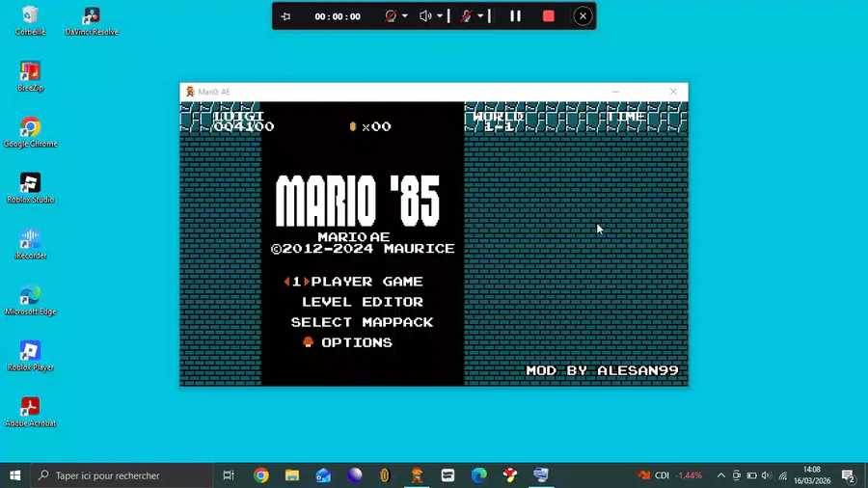Select the iRecorder desktop icon
Viewport: 868px width, 488px height.
click(31, 244)
